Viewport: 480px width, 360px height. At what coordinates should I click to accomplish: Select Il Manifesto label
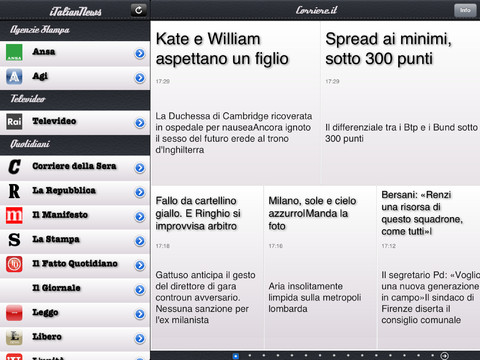tap(60, 215)
